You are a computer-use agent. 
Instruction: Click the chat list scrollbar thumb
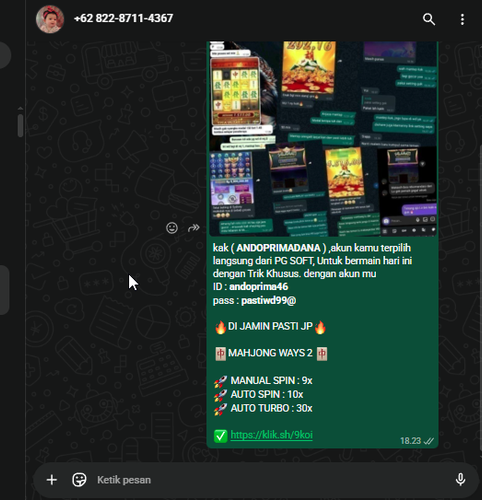pos(20,125)
